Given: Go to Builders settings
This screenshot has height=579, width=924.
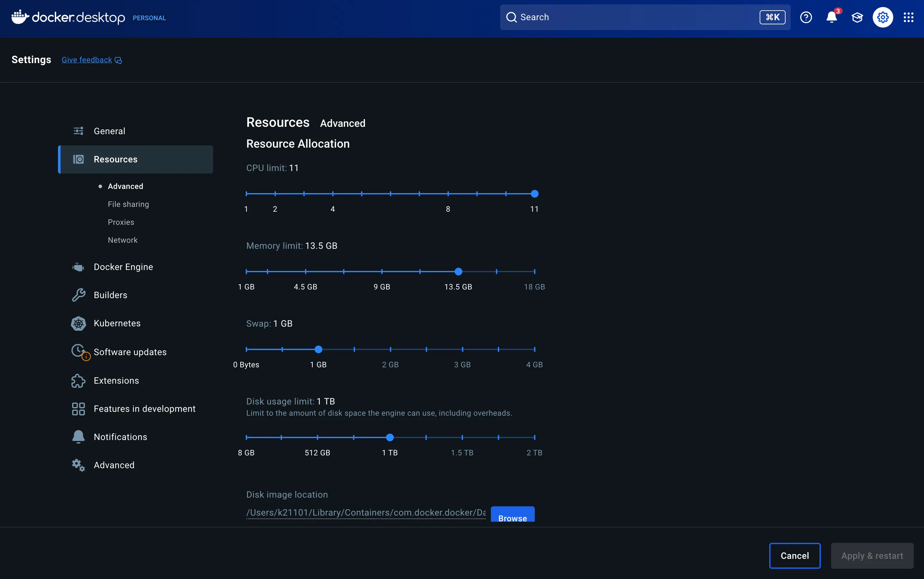Looking at the screenshot, I should [135, 295].
